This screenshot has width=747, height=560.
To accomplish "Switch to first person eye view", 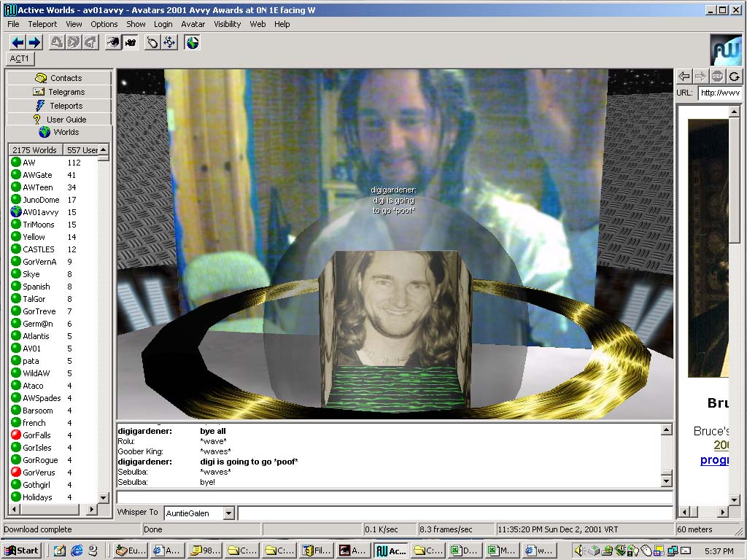I will click(x=113, y=42).
